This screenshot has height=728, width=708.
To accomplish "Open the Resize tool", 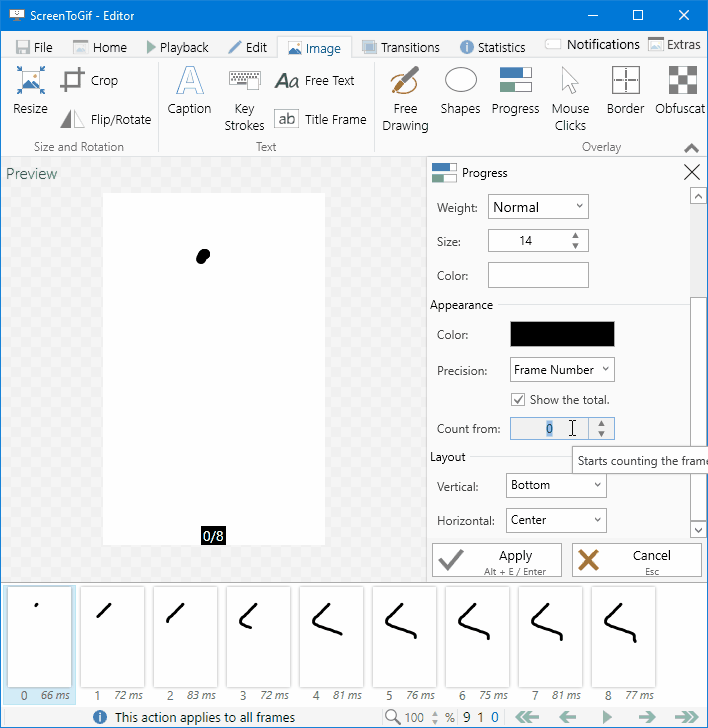I will [31, 91].
